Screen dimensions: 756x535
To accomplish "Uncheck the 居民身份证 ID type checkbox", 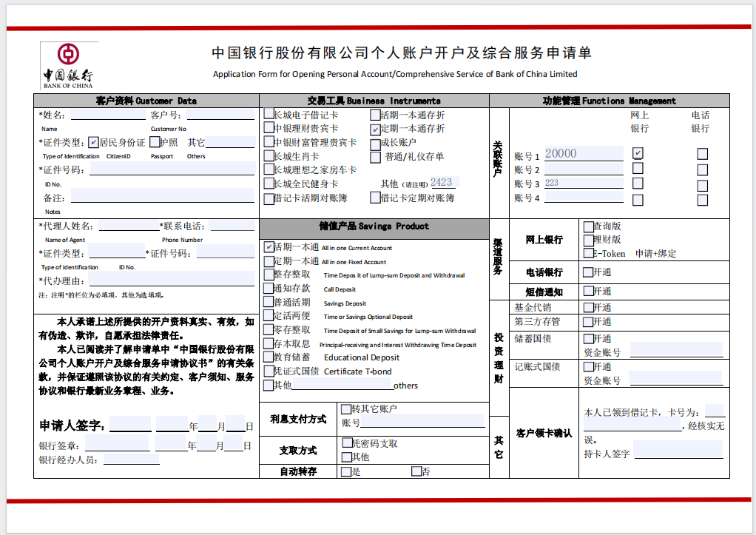I will point(93,142).
